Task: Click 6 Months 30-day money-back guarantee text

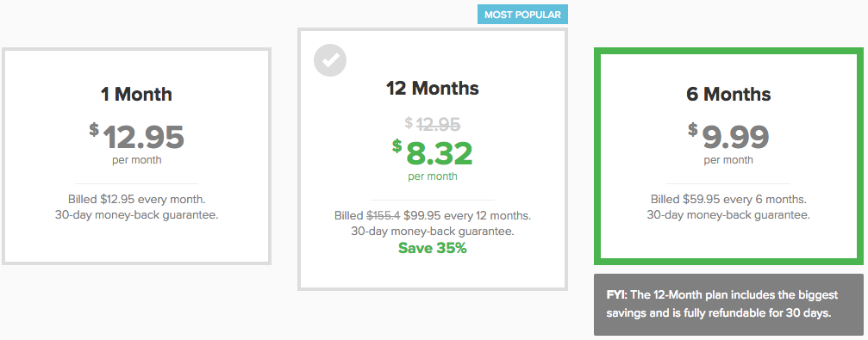Action: (728, 214)
